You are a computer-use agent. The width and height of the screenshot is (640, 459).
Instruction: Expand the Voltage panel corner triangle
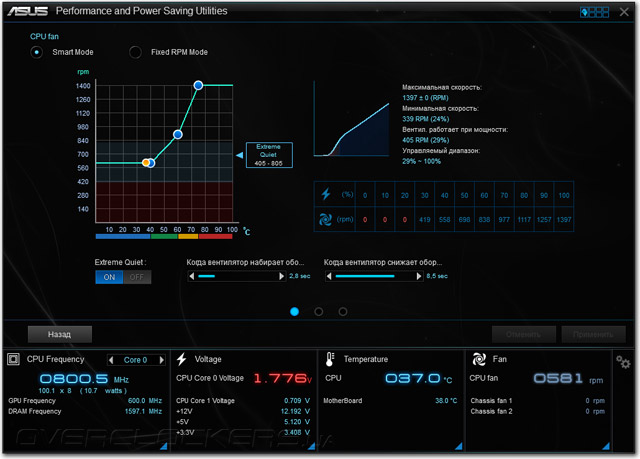pyautogui.click(x=311, y=446)
